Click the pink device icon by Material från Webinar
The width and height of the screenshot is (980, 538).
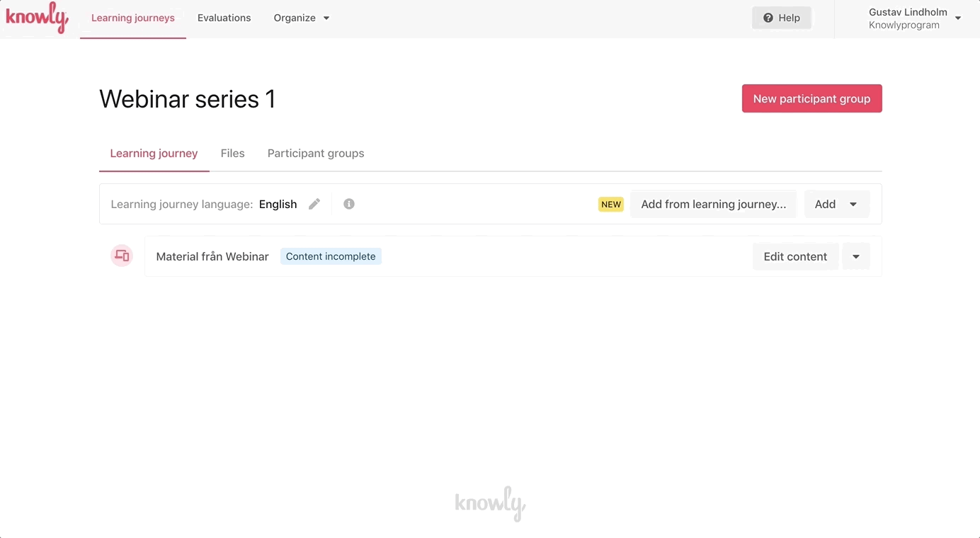[122, 256]
